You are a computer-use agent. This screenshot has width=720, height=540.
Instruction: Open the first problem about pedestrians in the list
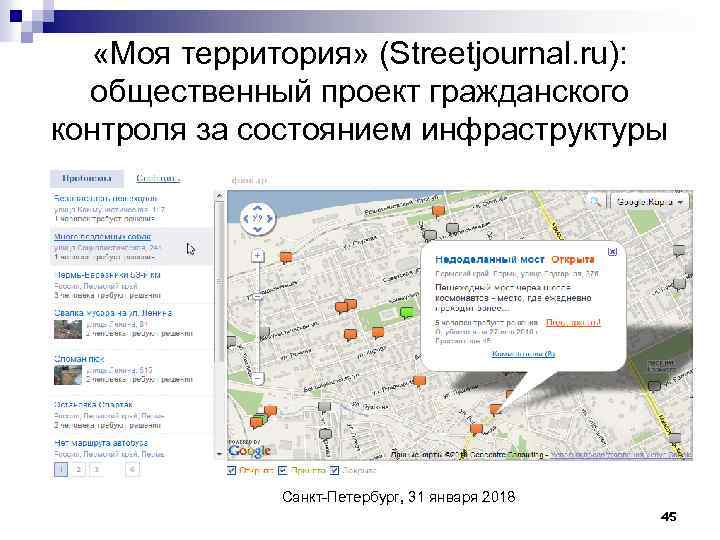105,198
